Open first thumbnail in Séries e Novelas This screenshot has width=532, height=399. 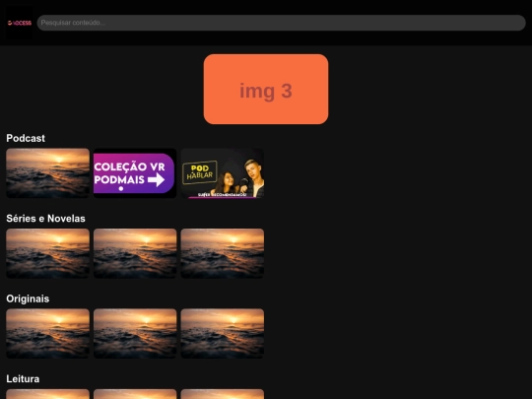coord(48,253)
